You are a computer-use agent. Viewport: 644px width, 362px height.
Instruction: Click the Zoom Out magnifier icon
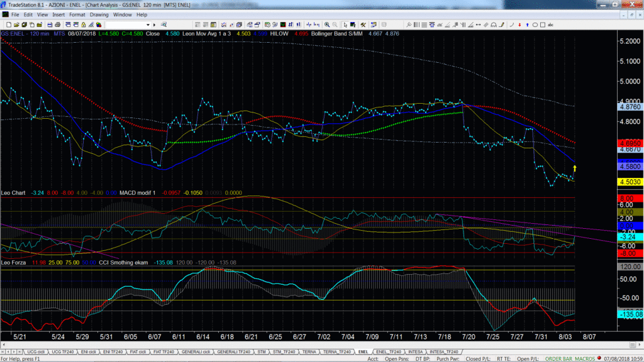pos(335,25)
